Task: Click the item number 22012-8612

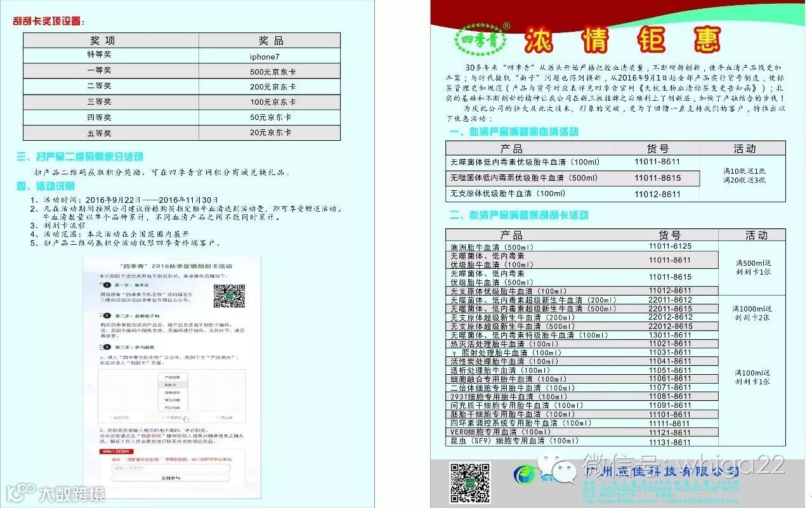Action: (670, 317)
